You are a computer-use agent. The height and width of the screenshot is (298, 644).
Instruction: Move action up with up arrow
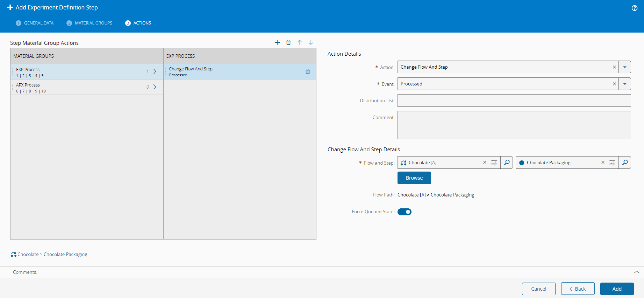(x=300, y=42)
